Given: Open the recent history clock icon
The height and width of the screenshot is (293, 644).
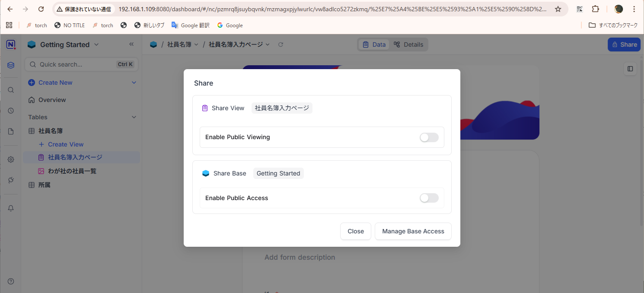Looking at the screenshot, I should tap(11, 111).
